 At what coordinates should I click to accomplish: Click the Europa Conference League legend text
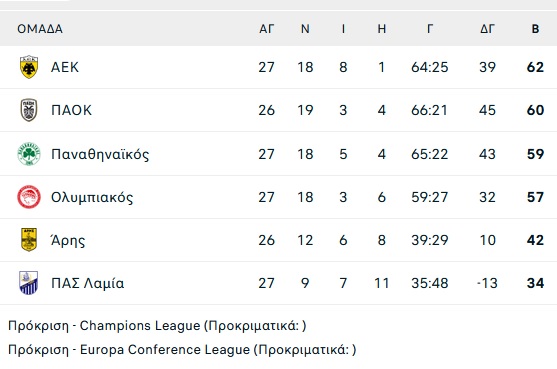click(x=182, y=350)
